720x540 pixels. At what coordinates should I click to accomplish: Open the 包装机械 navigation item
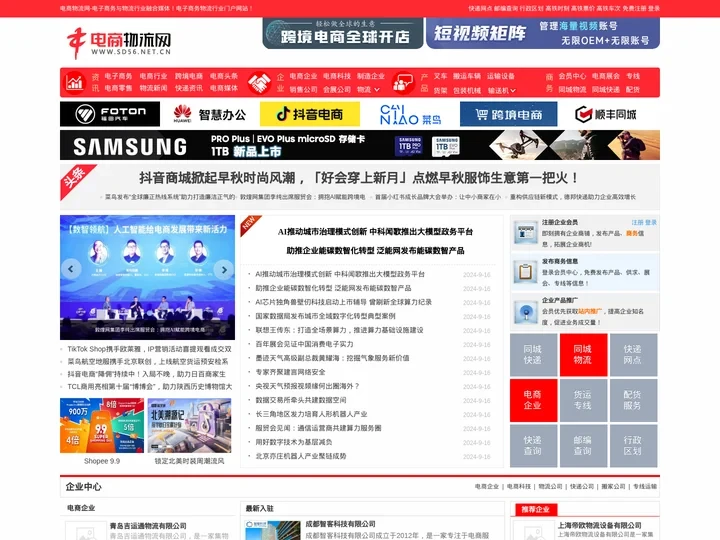[x=467, y=90]
